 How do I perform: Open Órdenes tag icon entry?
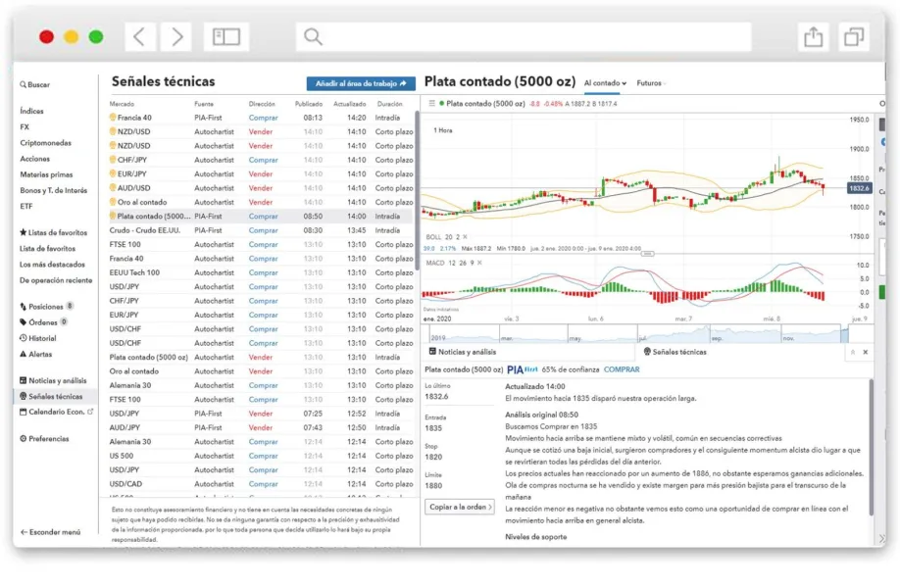[x=43, y=322]
